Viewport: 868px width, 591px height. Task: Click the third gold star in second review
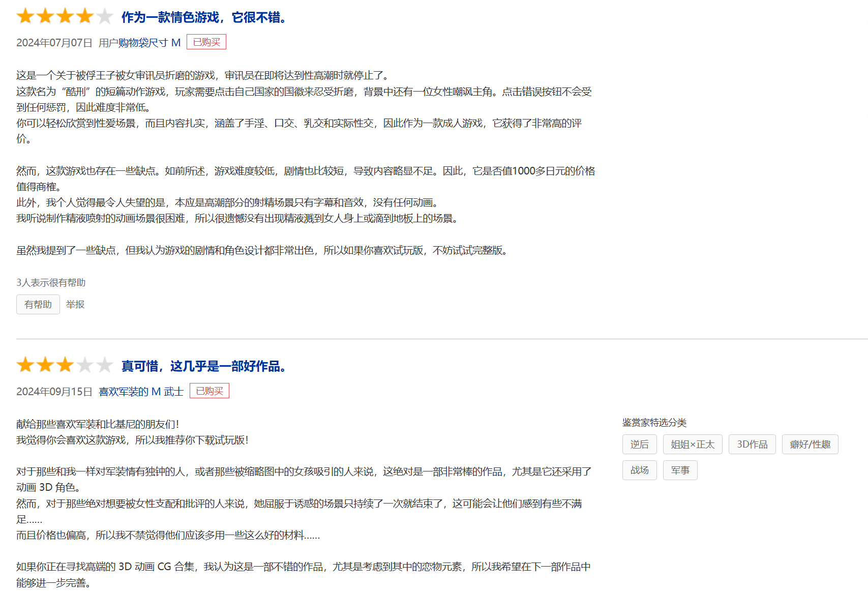(x=65, y=365)
